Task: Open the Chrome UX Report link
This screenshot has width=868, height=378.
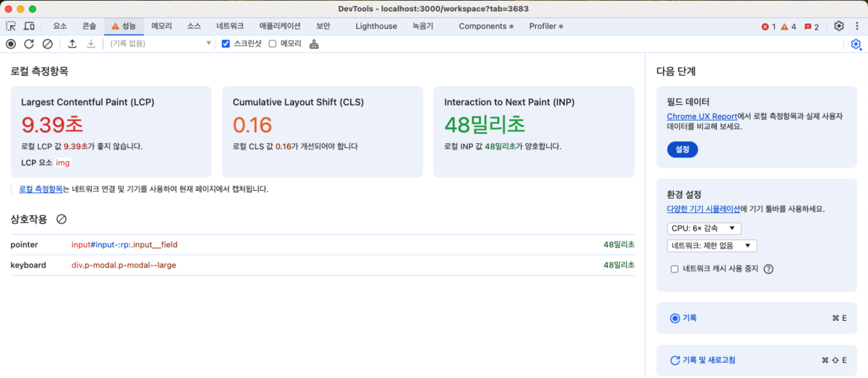Action: [702, 116]
